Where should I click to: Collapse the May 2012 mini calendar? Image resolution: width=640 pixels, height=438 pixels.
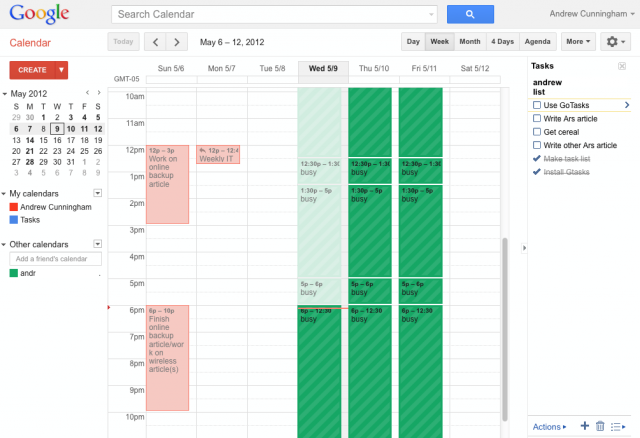pyautogui.click(x=4, y=94)
